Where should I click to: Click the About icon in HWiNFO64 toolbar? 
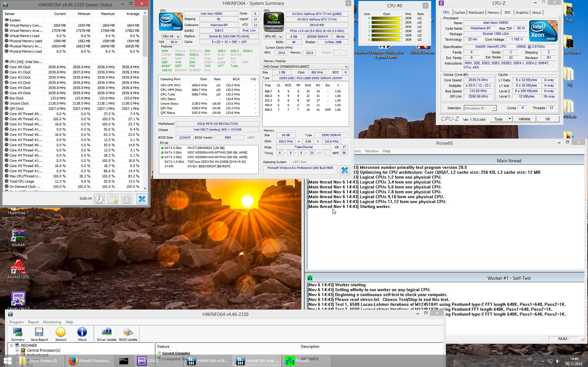pyautogui.click(x=82, y=334)
